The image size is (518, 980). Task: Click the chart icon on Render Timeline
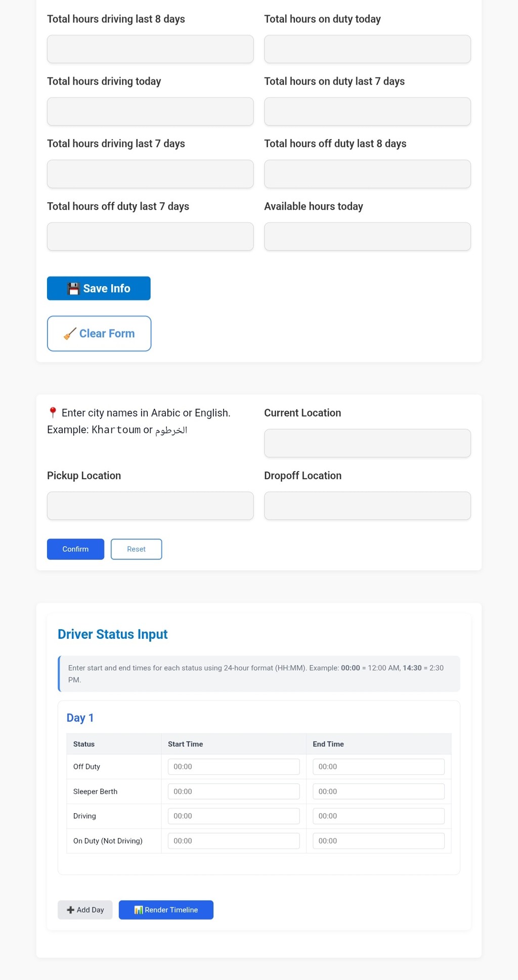(x=138, y=910)
